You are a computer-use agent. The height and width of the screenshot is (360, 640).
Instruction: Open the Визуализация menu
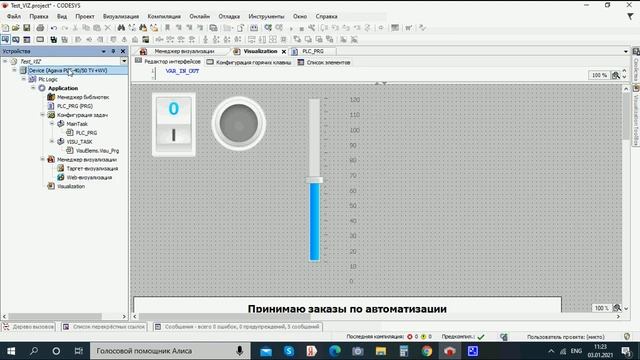tap(121, 16)
